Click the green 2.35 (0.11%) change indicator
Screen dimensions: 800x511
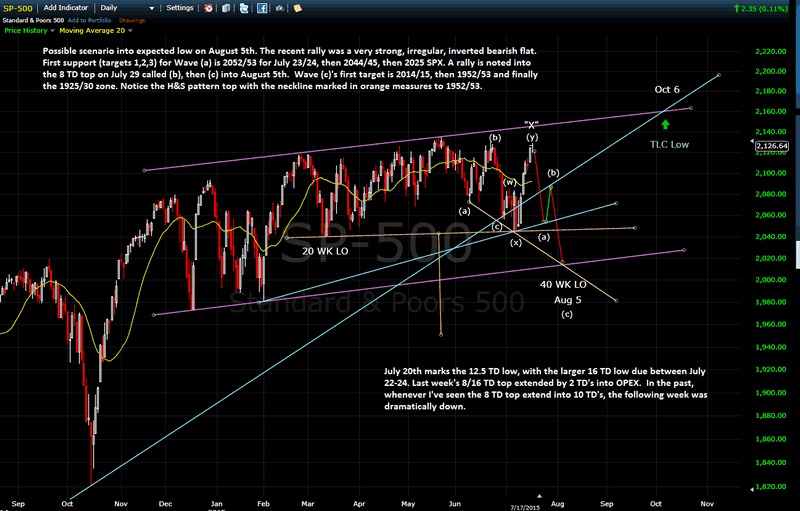(761, 9)
